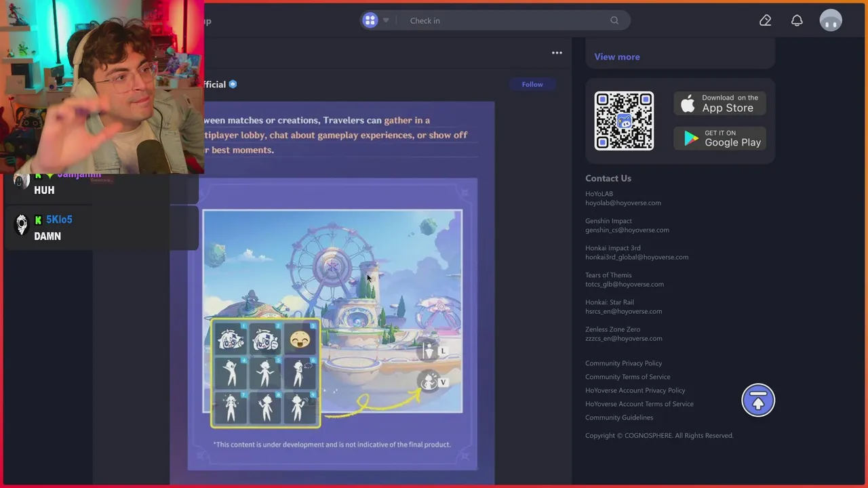Open the post editor pencil icon
The height and width of the screenshot is (488, 868).
765,20
